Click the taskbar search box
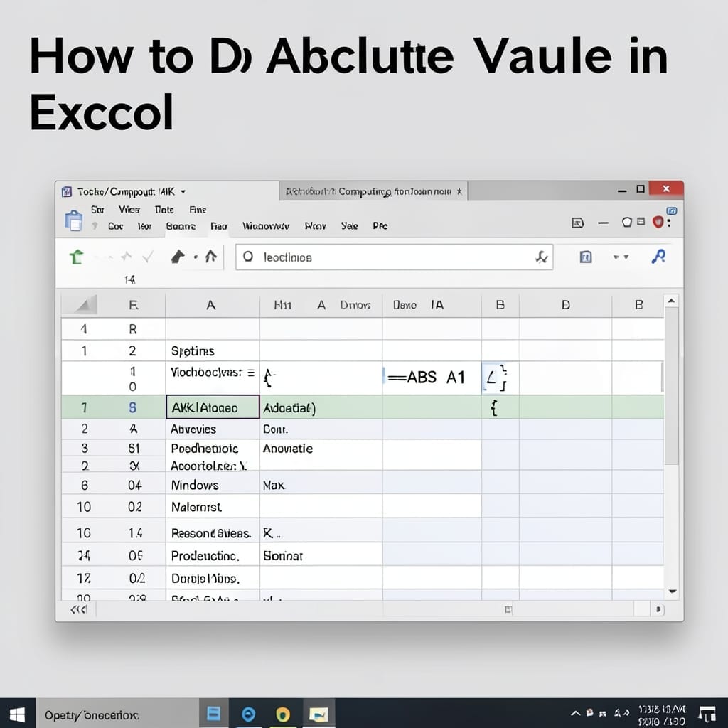This screenshot has width=728, height=728. click(x=117, y=714)
